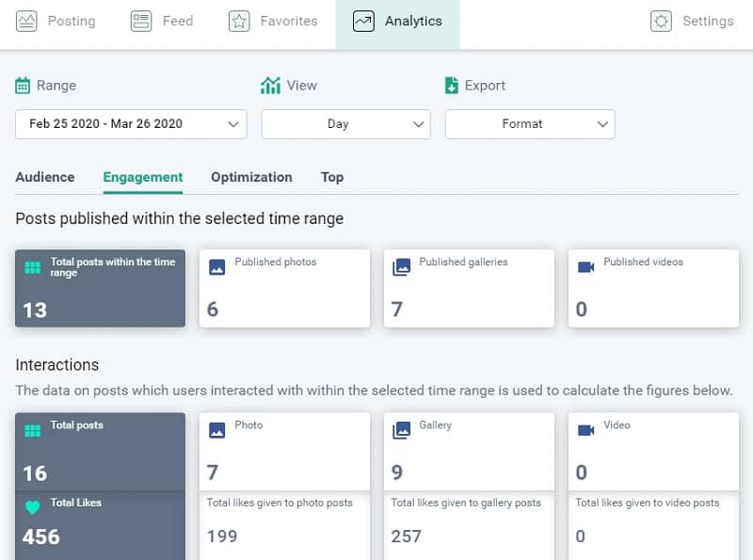Viewport: 753px width, 560px height.
Task: Click the Total posts within time range card
Action: tap(100, 287)
